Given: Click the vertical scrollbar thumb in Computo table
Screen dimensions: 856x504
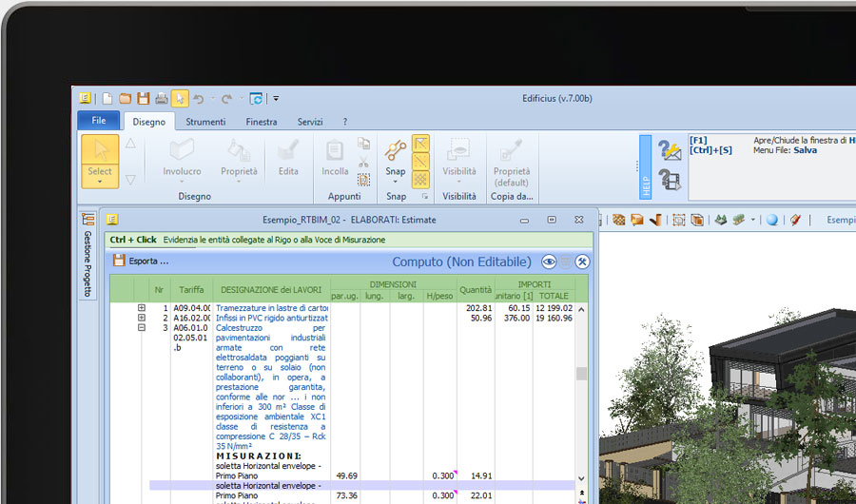Looking at the screenshot, I should point(581,374).
